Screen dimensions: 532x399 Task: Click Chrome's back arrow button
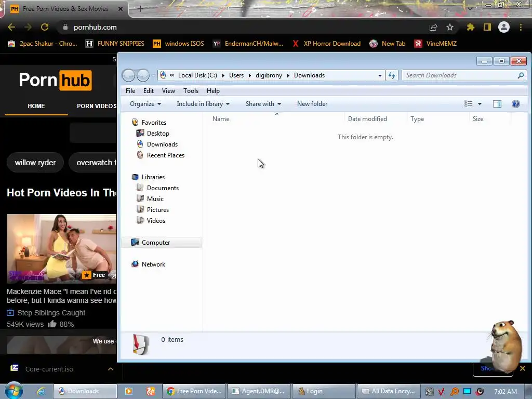tap(11, 27)
